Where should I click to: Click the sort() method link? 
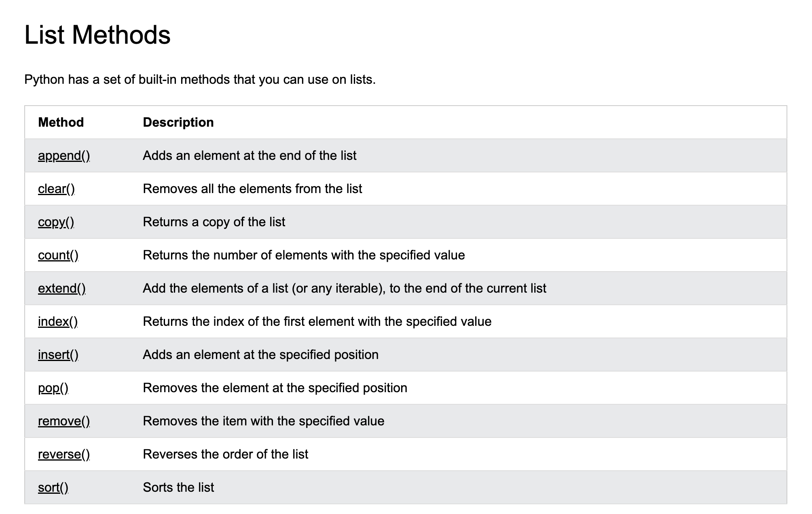(53, 488)
